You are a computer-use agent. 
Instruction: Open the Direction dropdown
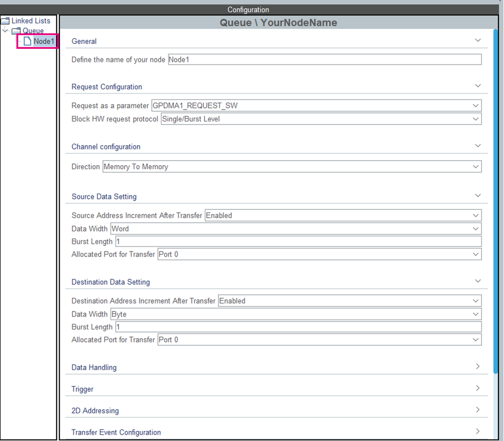tap(292, 167)
